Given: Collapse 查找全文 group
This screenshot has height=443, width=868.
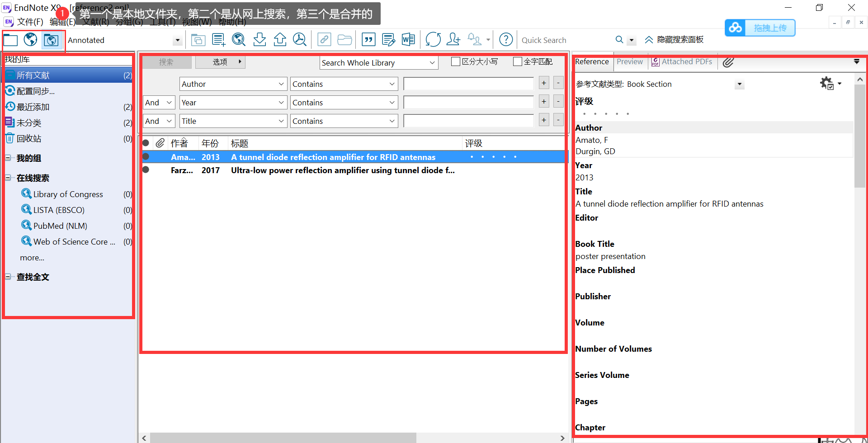Looking at the screenshot, I should coord(8,277).
